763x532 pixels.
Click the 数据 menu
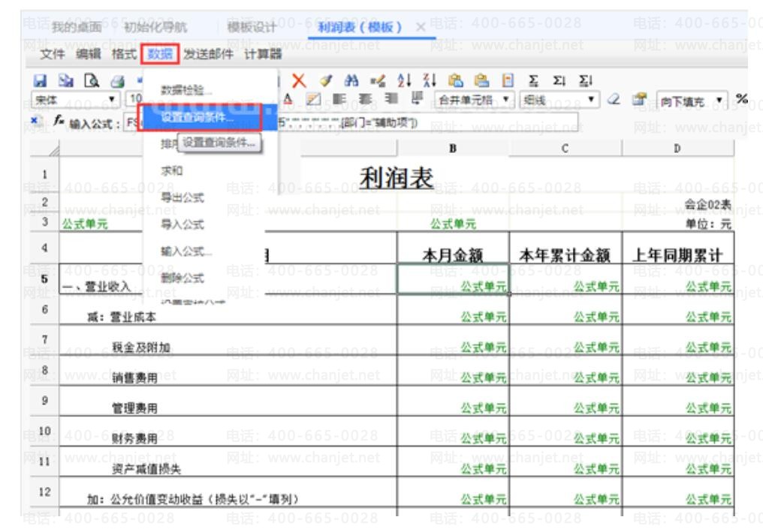point(160,54)
